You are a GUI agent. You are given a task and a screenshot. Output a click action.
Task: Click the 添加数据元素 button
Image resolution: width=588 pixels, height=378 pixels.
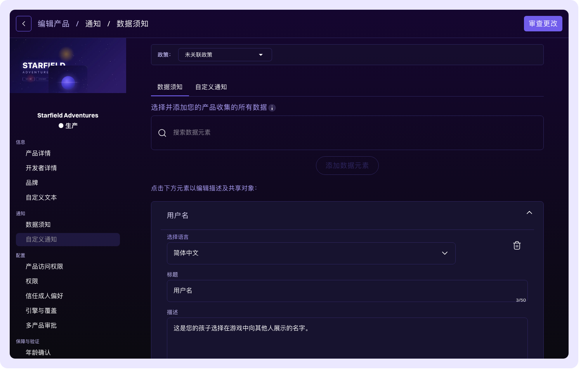(347, 166)
